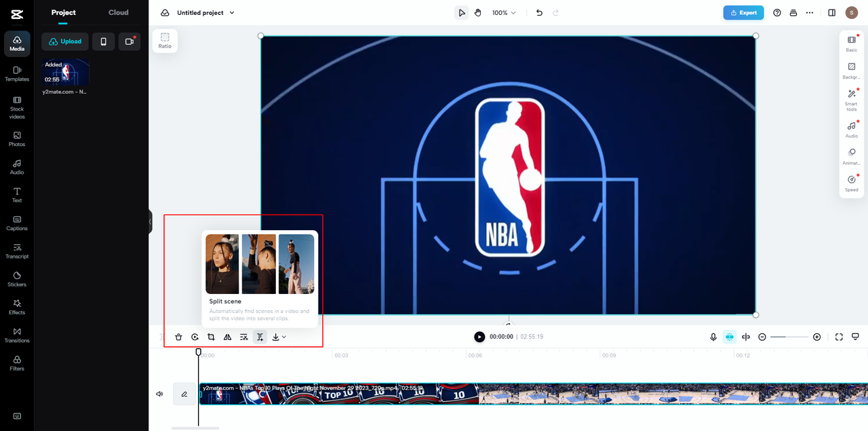Click the Upload button
Viewport: 868px width, 431px height.
[65, 41]
